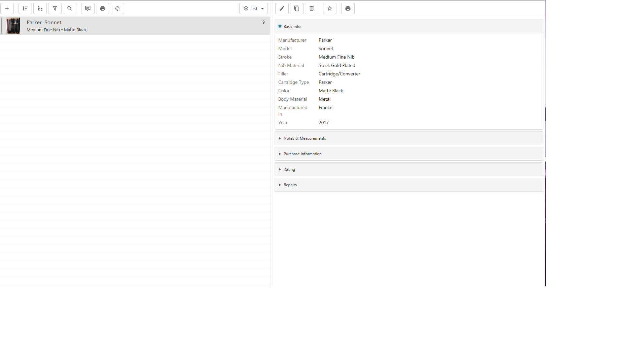Click the Manufactured In value France

click(x=325, y=107)
